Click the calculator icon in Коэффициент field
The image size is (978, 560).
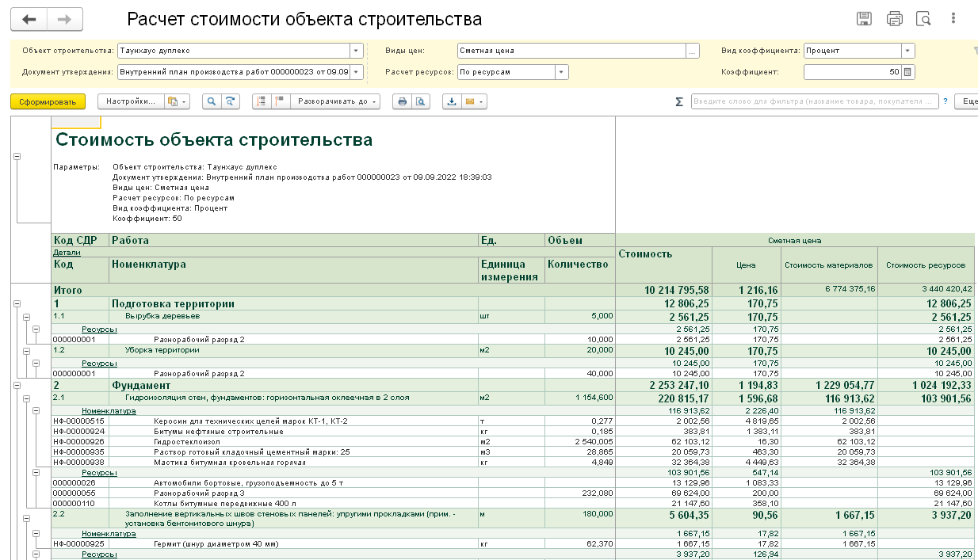coord(907,72)
